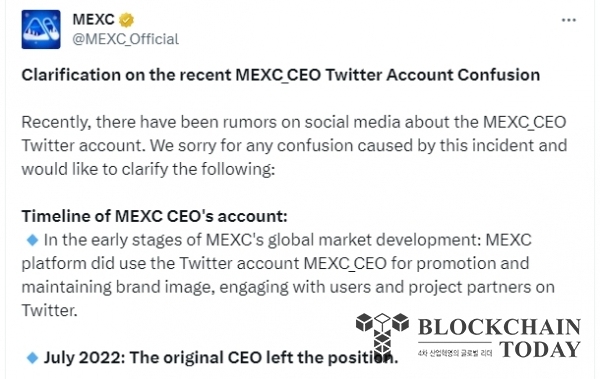600x379 pixels.
Task: Click the BLOCKCHAIN watermark text
Action: pyautogui.click(x=499, y=328)
